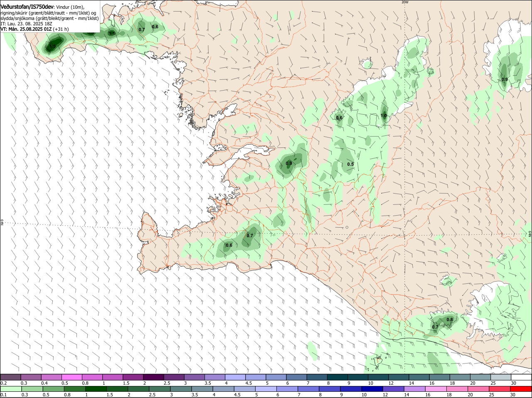Screen dimensions: 532x398
Task: Click the 1.0 precipitation value on the map
Action: pyautogui.click(x=384, y=116)
